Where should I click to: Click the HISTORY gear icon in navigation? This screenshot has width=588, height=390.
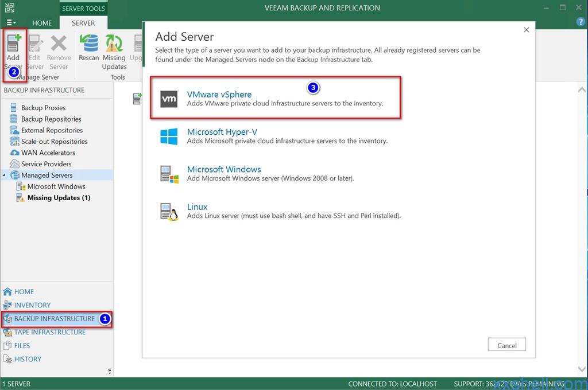point(7,359)
